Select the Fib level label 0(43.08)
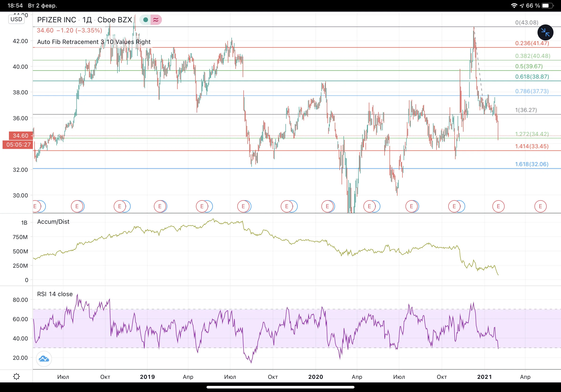The height and width of the screenshot is (392, 561). (527, 23)
